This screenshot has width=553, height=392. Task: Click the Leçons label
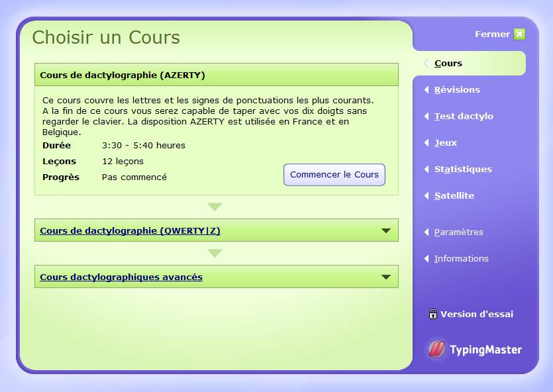(59, 162)
